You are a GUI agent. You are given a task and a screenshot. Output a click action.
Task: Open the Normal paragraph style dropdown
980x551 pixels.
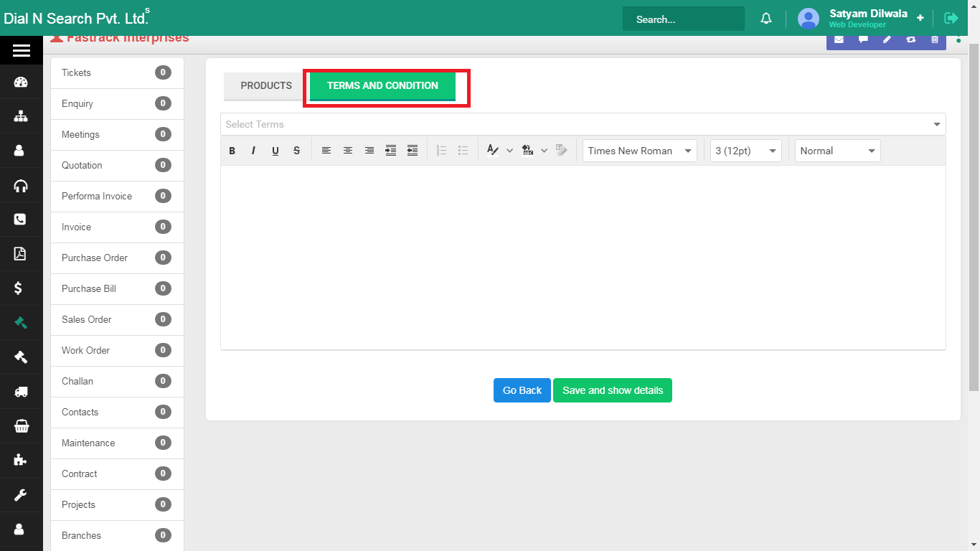click(x=837, y=151)
